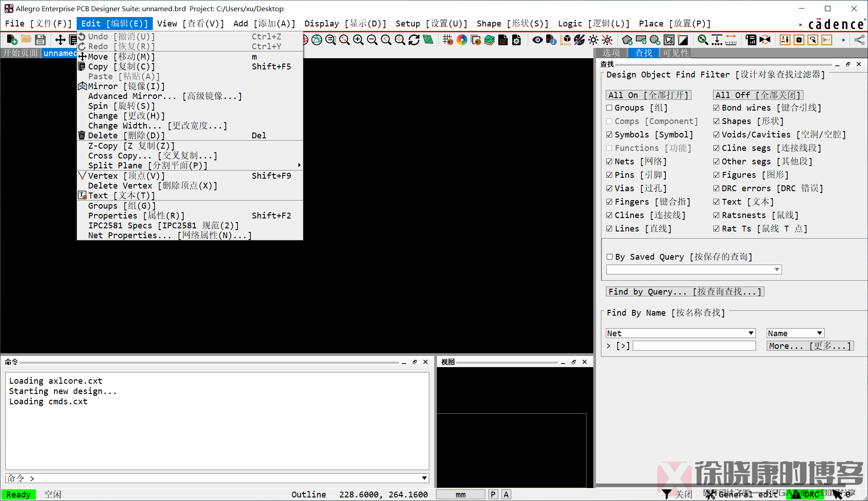Click the add rectangle shape icon
Screen dimensions: 868x501
tap(641, 40)
